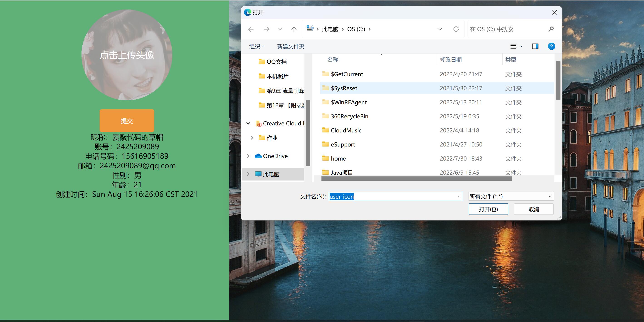
Task: Toggle the preview pane
Action: pyautogui.click(x=535, y=46)
